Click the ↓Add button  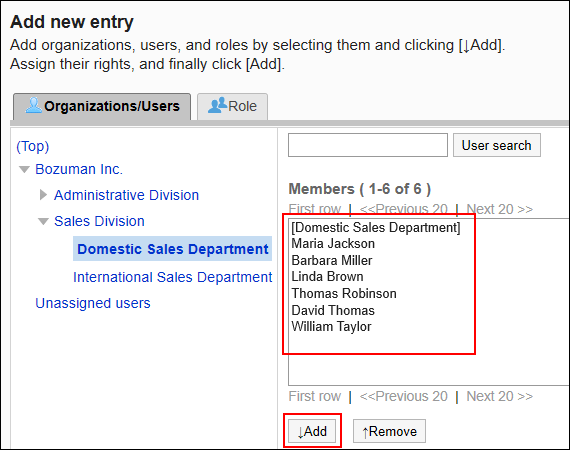[x=312, y=431]
